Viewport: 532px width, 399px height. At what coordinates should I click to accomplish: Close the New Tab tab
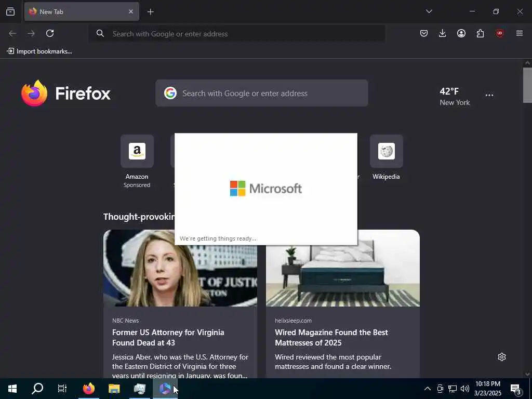click(130, 11)
